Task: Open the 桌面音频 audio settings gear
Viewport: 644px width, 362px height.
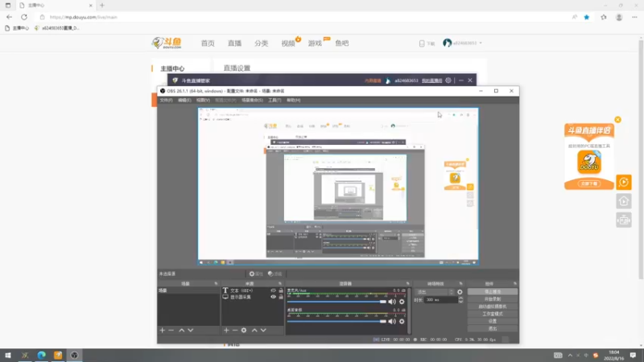Action: 402,321
